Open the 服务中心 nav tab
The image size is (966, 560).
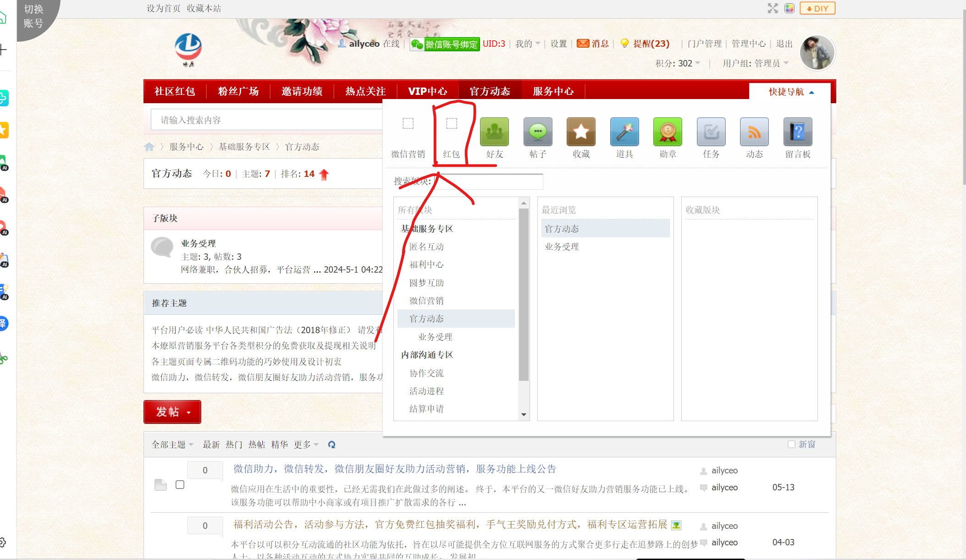click(553, 91)
